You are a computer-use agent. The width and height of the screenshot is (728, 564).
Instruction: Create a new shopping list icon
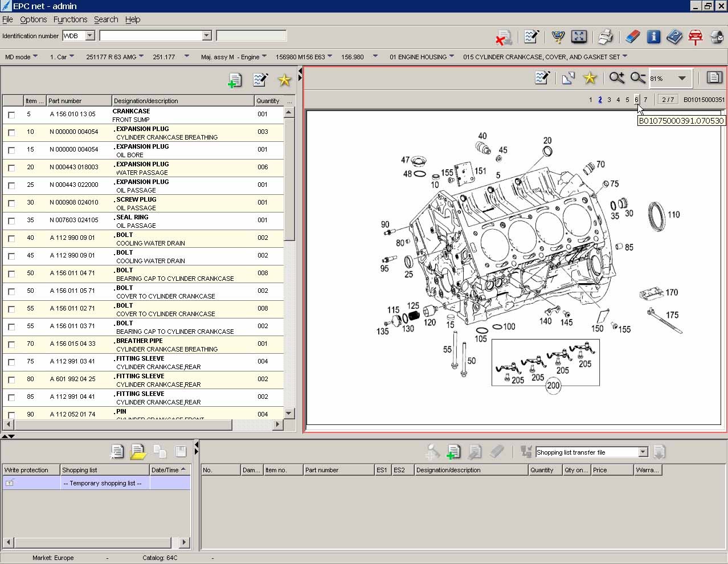(117, 452)
